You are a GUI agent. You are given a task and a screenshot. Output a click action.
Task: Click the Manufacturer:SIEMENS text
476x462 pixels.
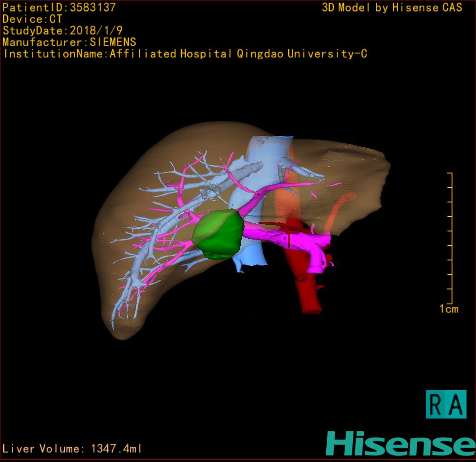[x=69, y=42]
